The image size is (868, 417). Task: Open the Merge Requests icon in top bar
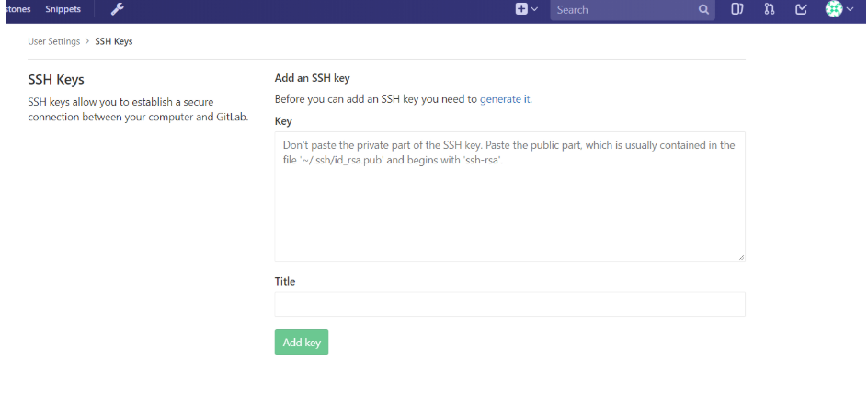(770, 9)
